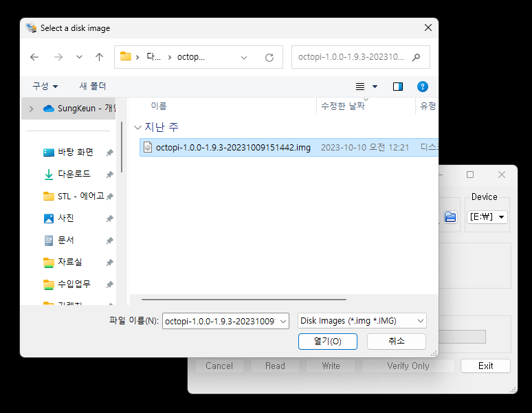
Task: Open recent locations chevron
Action: pyautogui.click(x=79, y=57)
